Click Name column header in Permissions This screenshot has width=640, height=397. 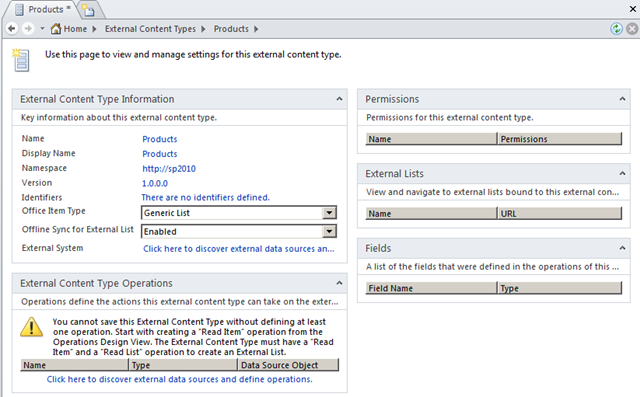[431, 139]
